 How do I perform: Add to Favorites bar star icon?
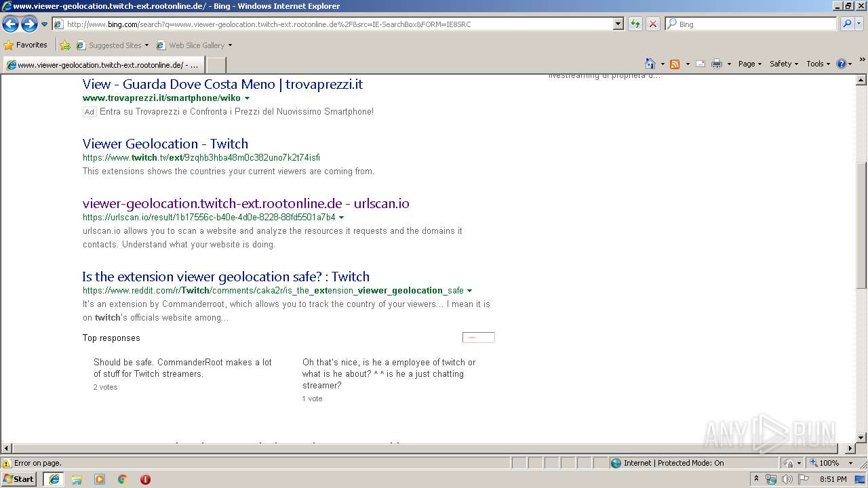point(65,45)
